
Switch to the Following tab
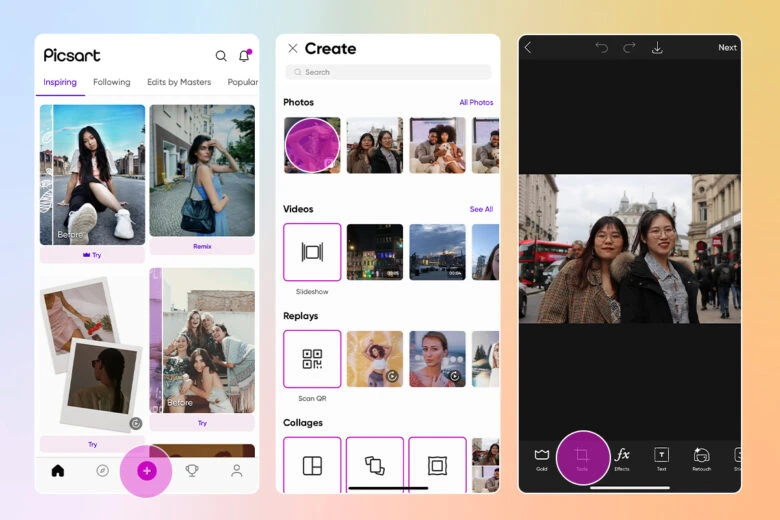[x=111, y=82]
